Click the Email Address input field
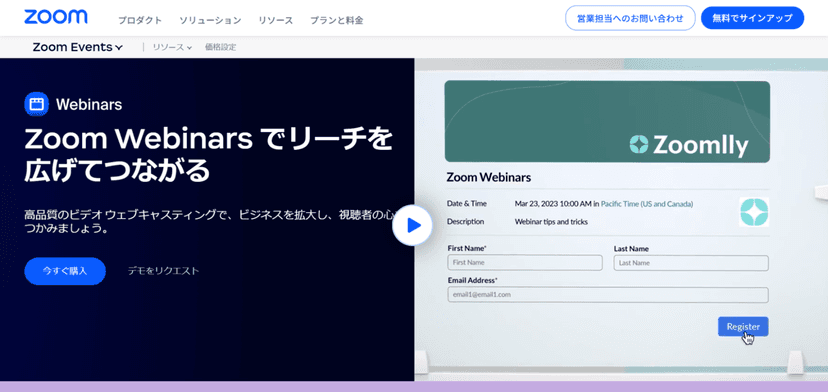The height and width of the screenshot is (392, 828). pyautogui.click(x=608, y=295)
